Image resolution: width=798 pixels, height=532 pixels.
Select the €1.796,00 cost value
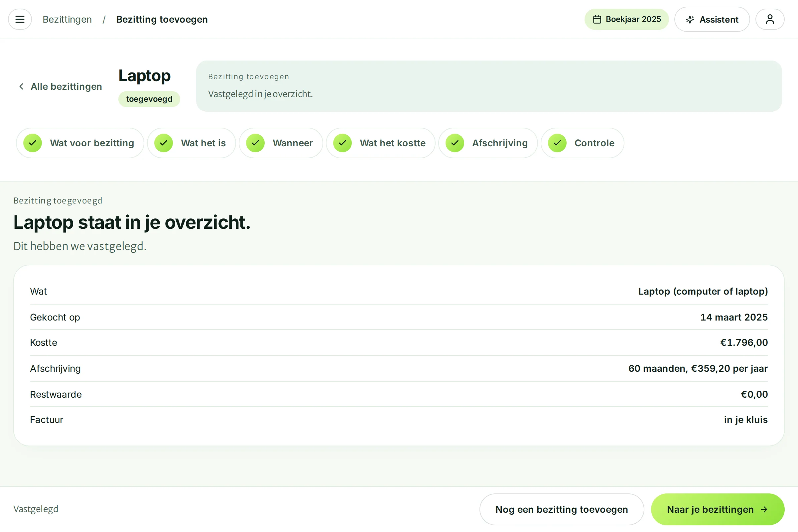pyautogui.click(x=744, y=342)
